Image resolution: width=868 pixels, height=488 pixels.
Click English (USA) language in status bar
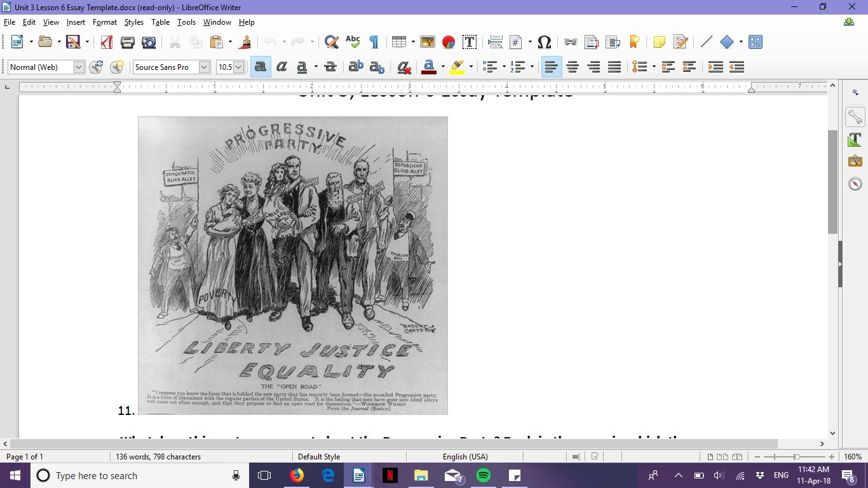(465, 456)
